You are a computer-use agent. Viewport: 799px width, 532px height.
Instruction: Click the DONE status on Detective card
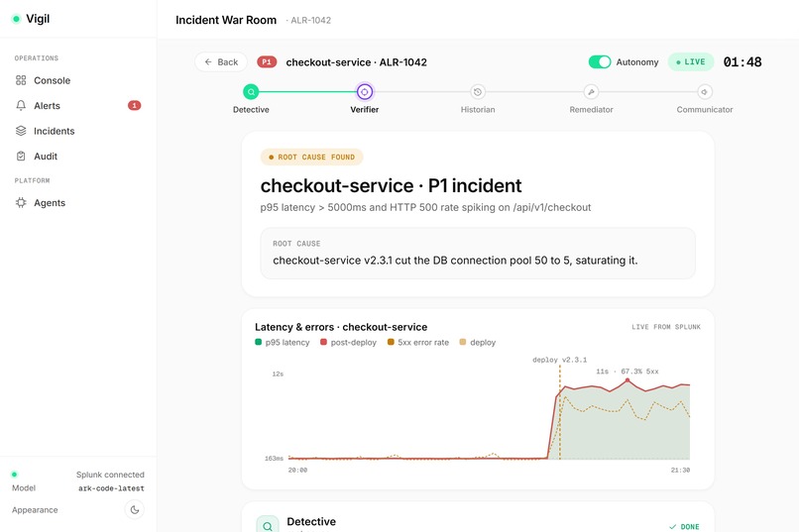tap(684, 527)
